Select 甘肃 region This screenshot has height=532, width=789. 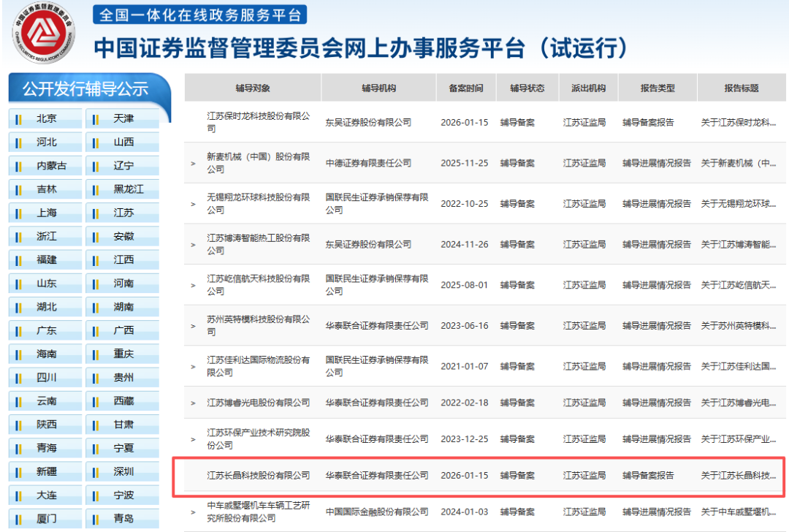pyautogui.click(x=122, y=425)
